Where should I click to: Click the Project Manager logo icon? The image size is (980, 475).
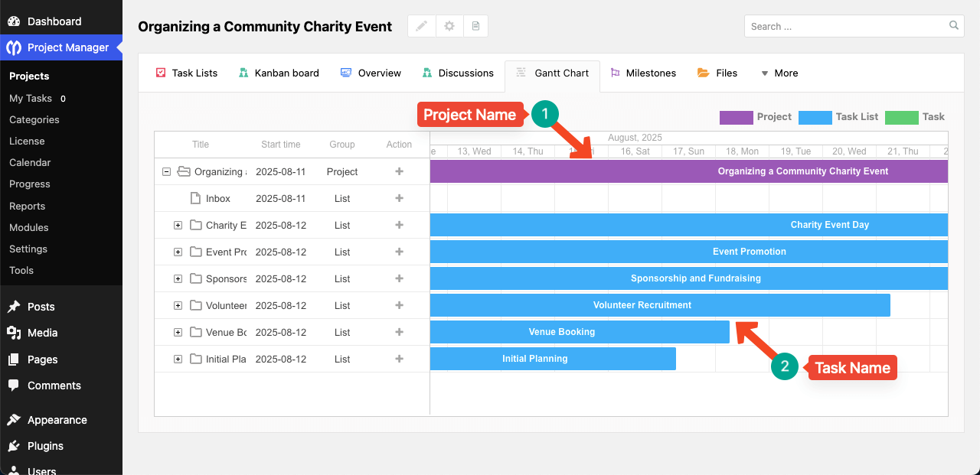(14, 47)
